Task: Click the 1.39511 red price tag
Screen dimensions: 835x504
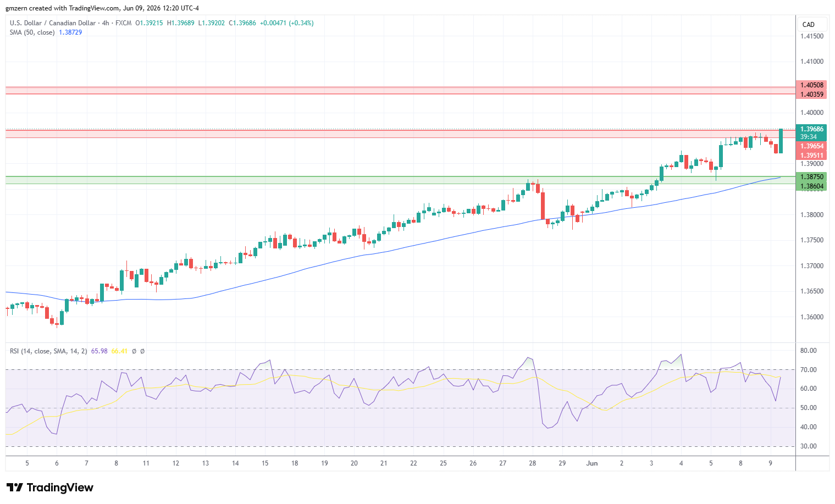Action: (x=812, y=156)
